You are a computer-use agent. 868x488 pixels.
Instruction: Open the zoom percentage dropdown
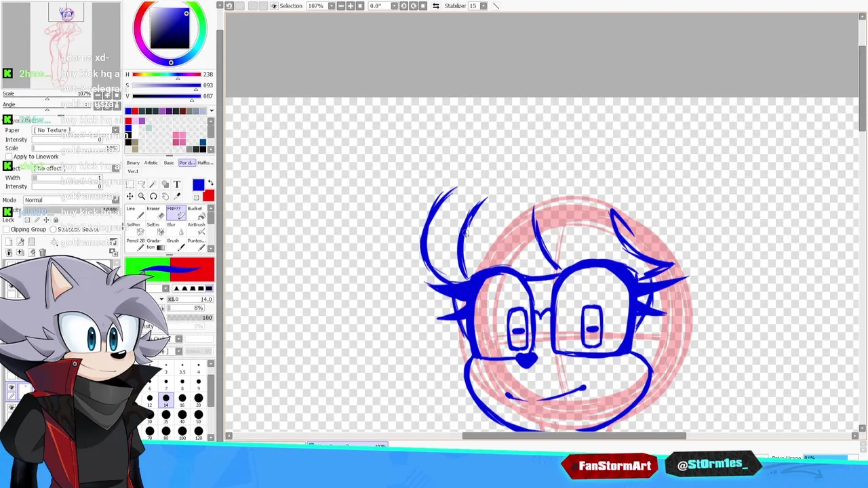tap(332, 5)
